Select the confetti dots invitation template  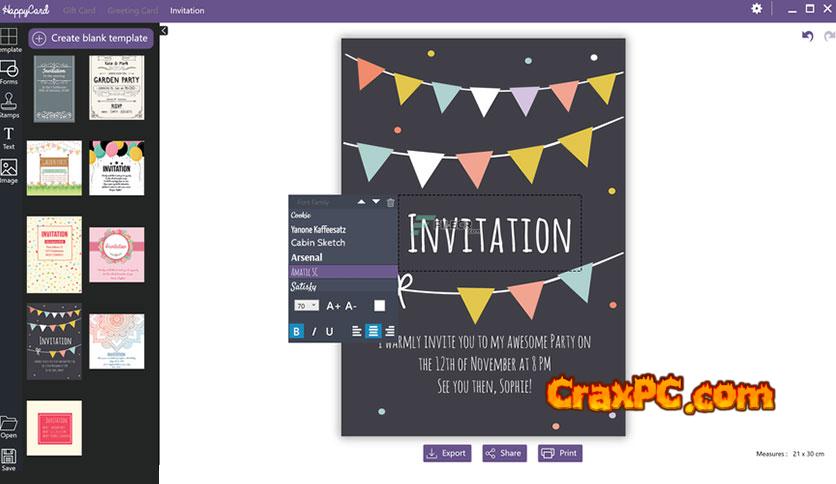click(54, 254)
